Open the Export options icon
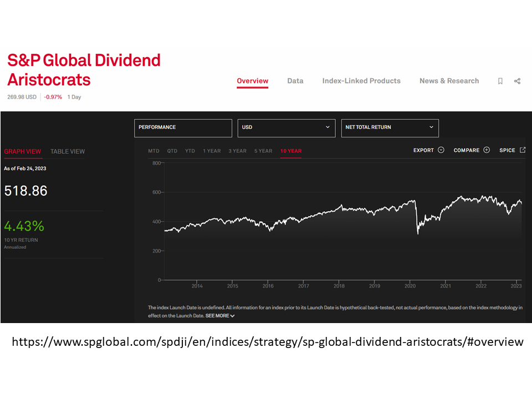 [441, 150]
